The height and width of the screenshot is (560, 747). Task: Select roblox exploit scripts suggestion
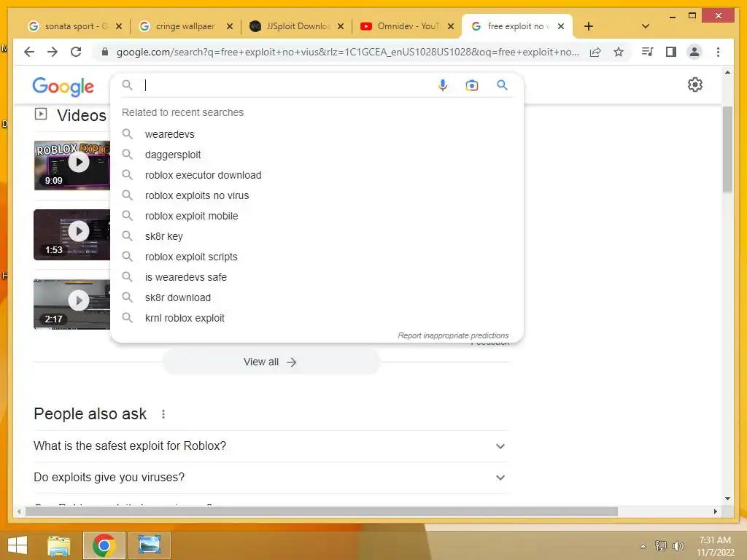pos(317,257)
